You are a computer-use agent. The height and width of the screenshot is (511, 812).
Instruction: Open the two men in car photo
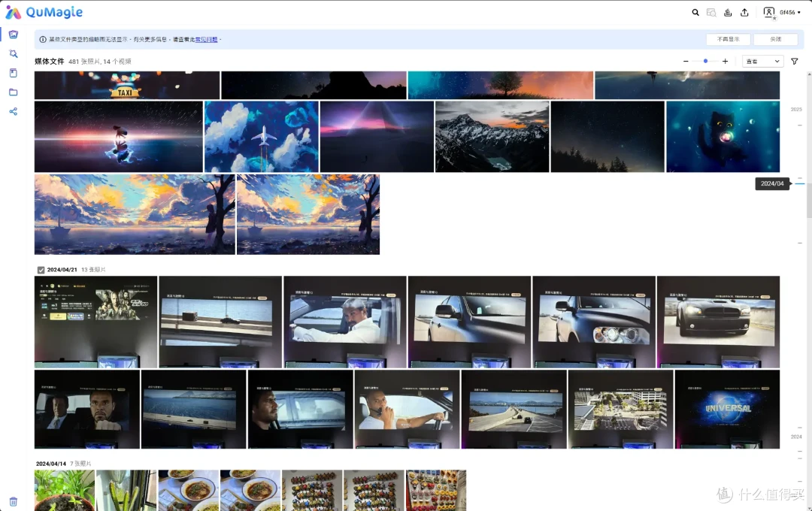87,409
